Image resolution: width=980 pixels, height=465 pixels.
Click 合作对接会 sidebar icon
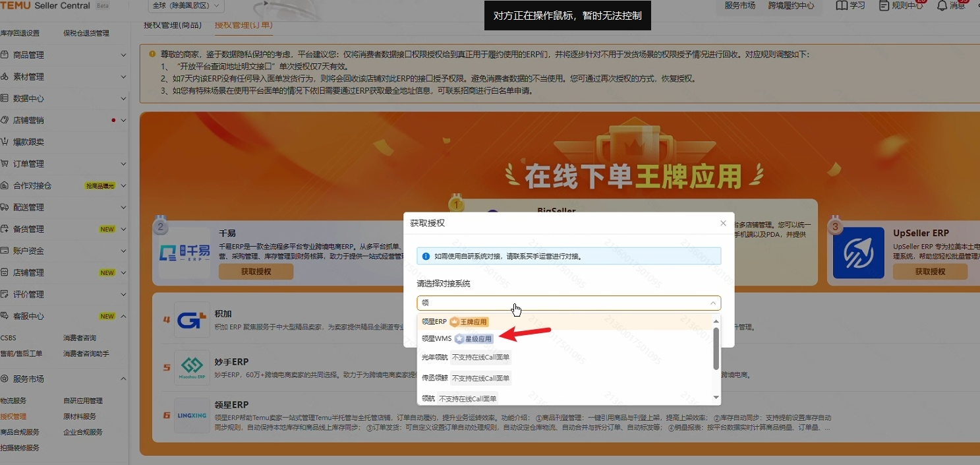5,185
